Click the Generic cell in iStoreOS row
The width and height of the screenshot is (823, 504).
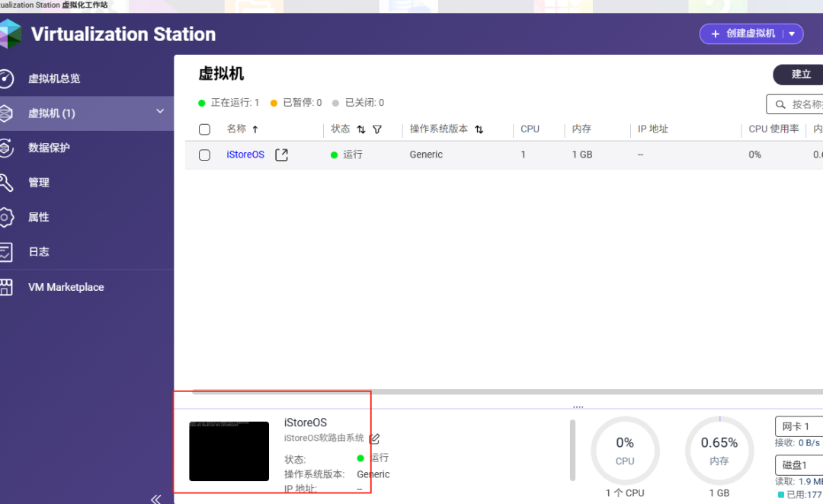pos(426,155)
